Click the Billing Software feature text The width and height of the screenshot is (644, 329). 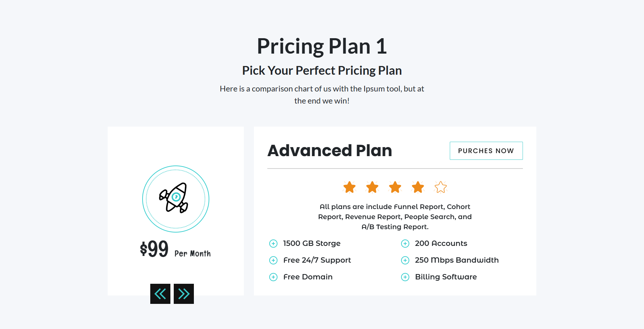pos(446,277)
